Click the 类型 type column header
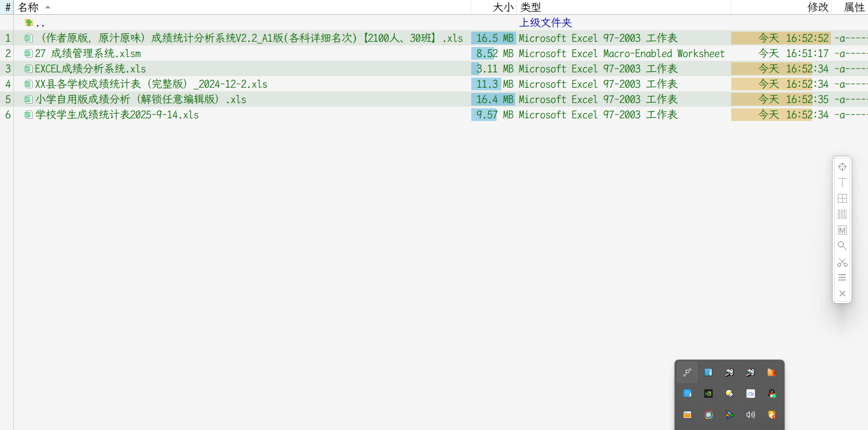868x430 pixels. click(530, 7)
